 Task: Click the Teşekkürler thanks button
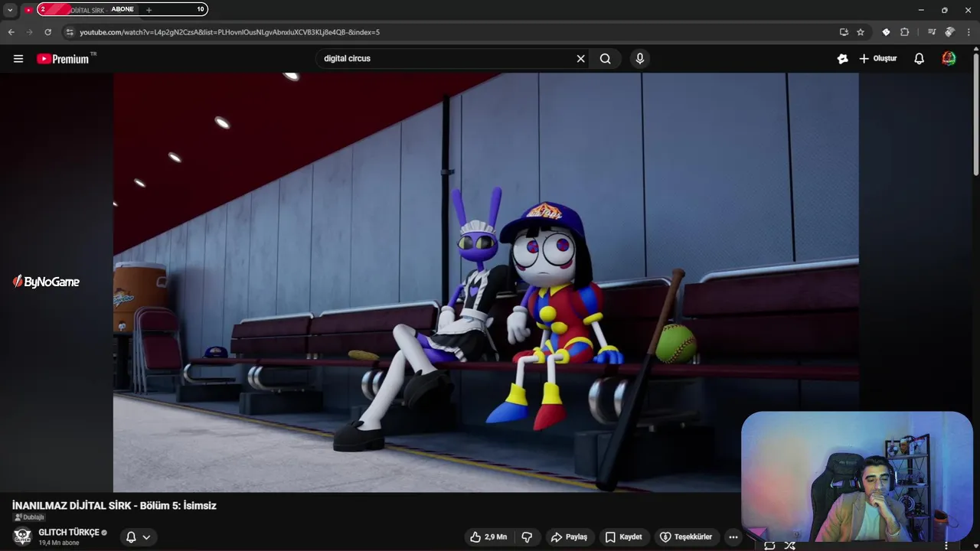tap(686, 537)
